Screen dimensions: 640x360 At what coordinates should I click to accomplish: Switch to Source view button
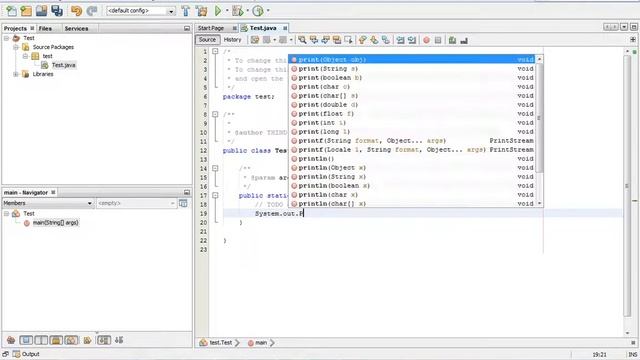pyautogui.click(x=207, y=40)
